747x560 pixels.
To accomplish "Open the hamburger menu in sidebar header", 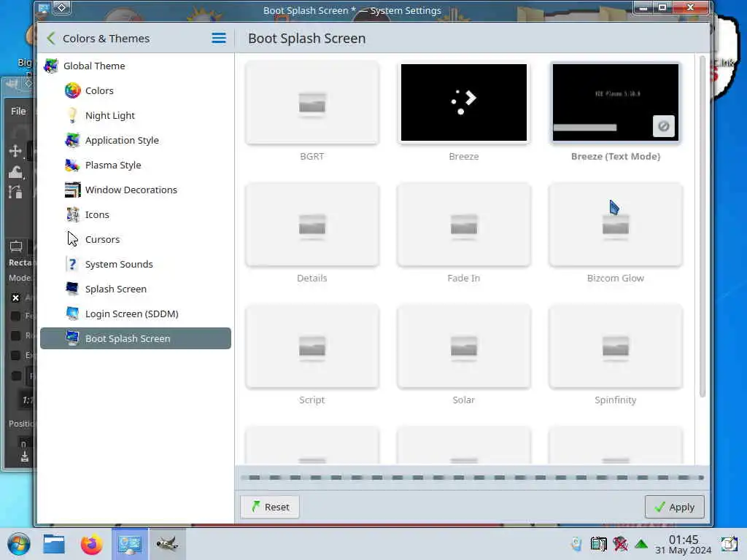I will (219, 38).
